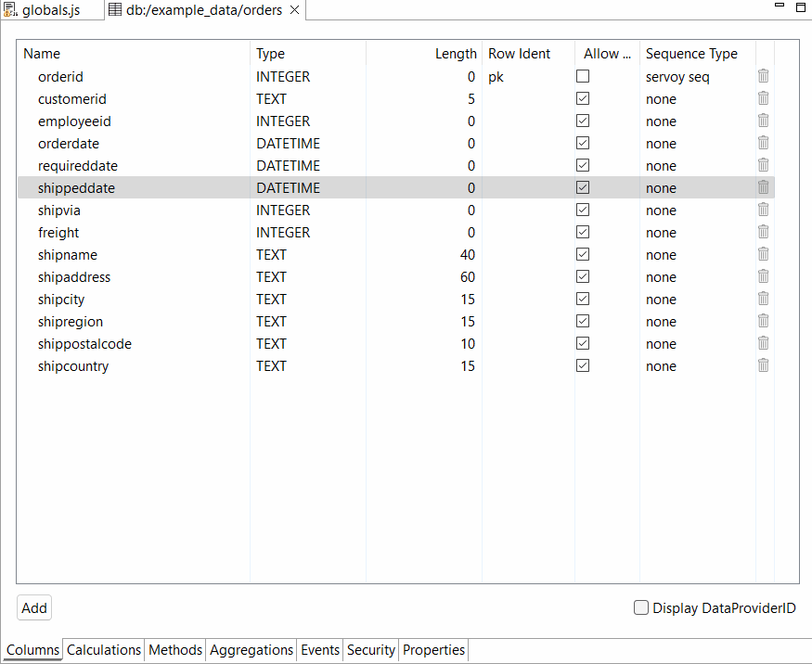This screenshot has width=812, height=664.
Task: Open the globals.js editor tab
Action: tap(48, 10)
